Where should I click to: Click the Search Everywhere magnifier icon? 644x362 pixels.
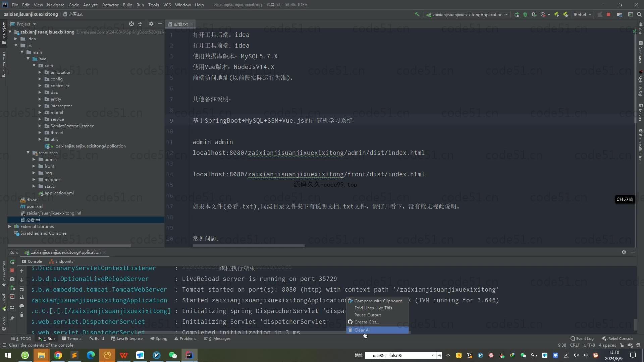(639, 14)
